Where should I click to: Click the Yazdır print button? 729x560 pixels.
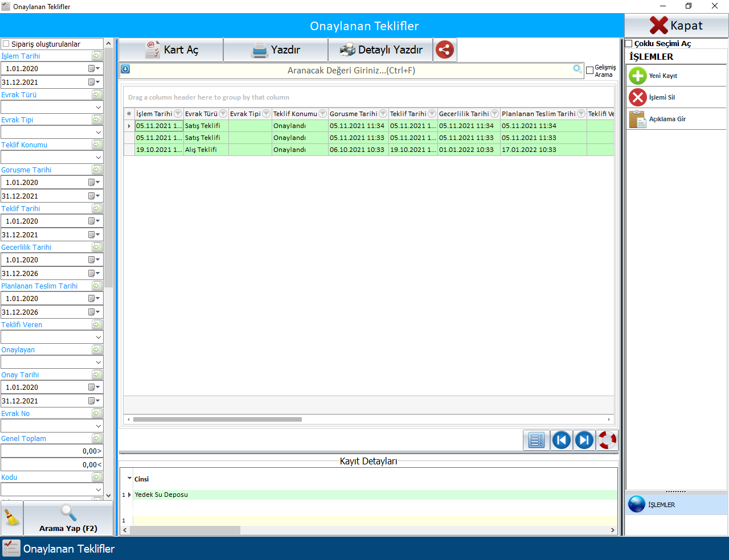[276, 50]
